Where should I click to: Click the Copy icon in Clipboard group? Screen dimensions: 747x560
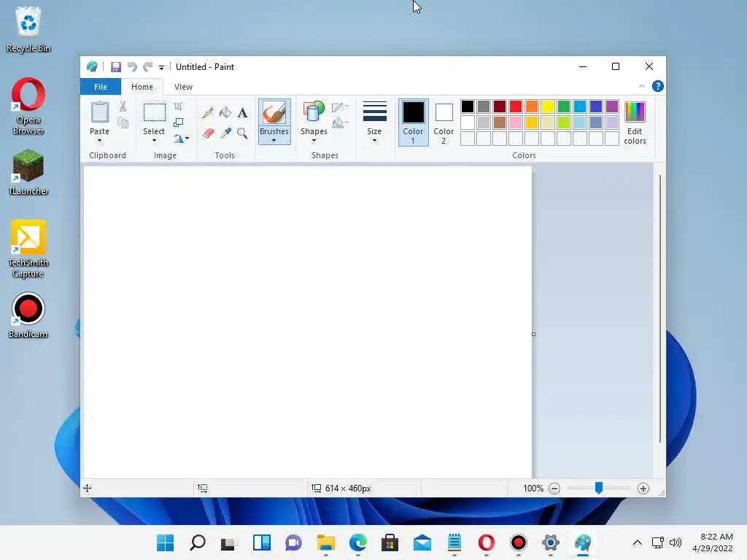(x=123, y=122)
